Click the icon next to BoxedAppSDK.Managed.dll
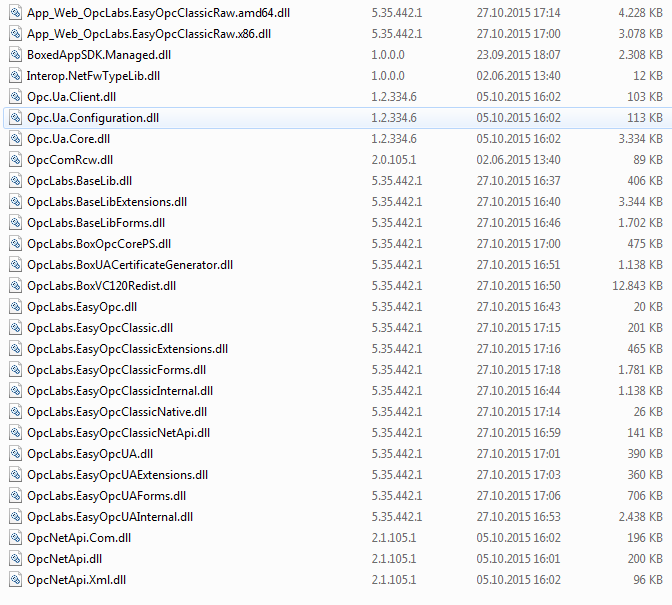672x605 pixels. pyautogui.click(x=14, y=54)
